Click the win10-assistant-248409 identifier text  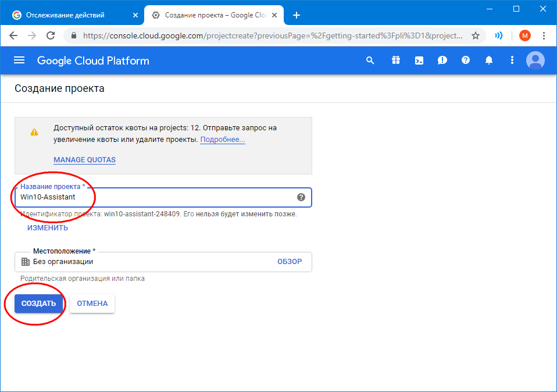[142, 214]
